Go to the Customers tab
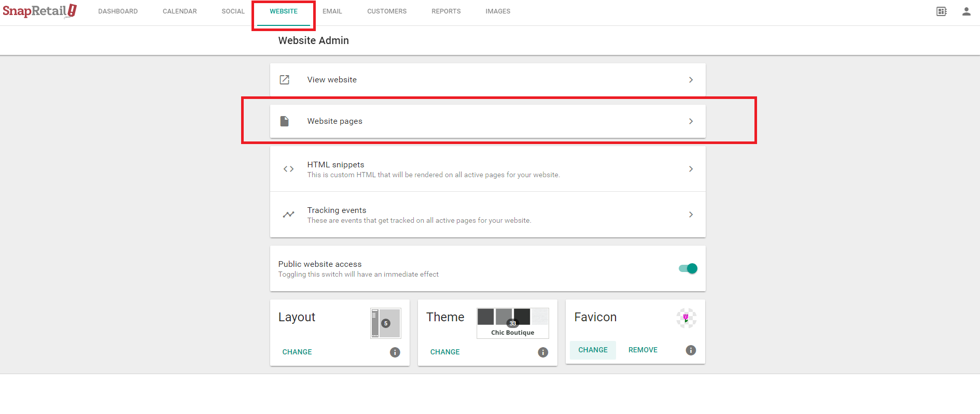Viewport: 980px width, 414px height. tap(387, 11)
